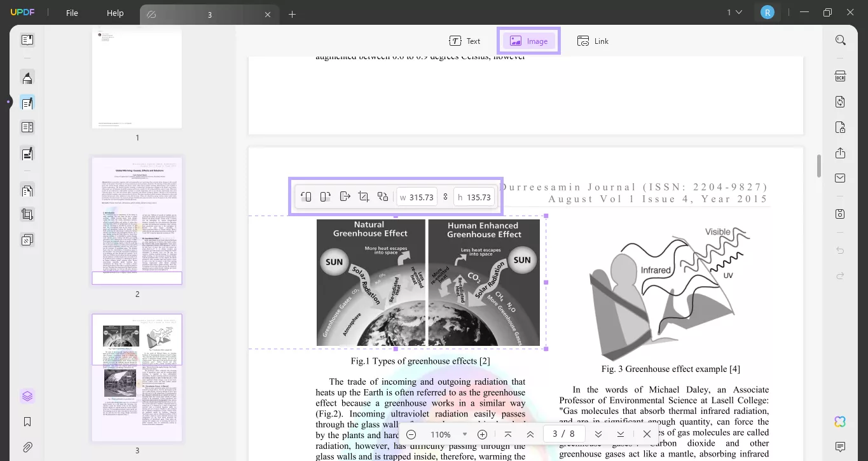Switch to Text editing mode
This screenshot has height=461, width=868.
465,41
